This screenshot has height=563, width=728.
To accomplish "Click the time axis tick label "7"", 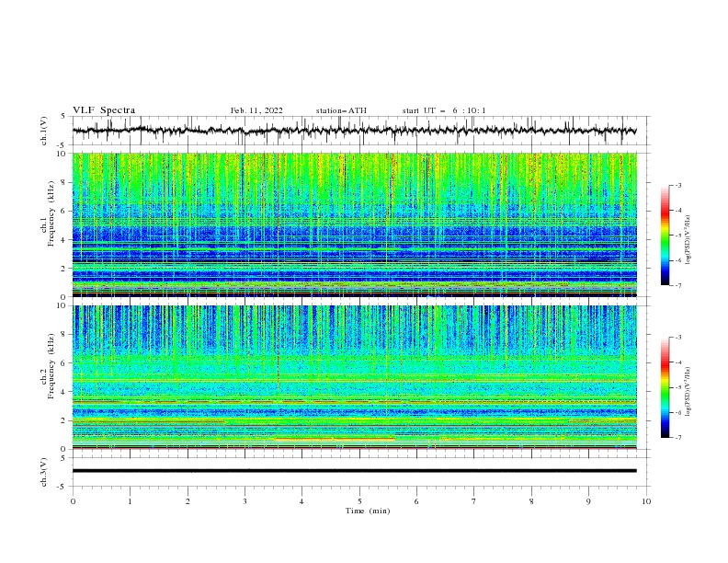I will (474, 501).
